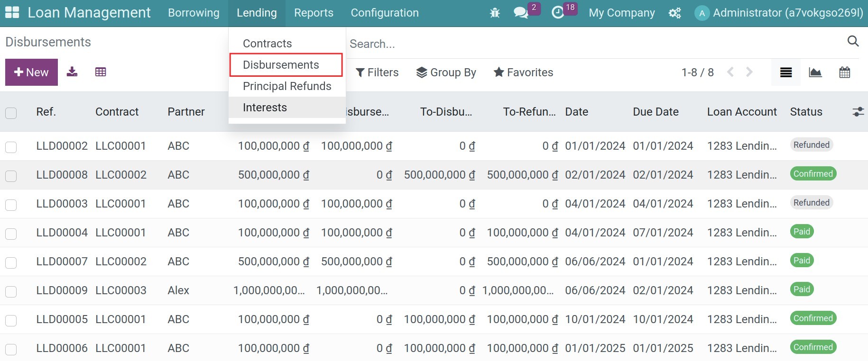
Task: Check the LLD00003 row checkbox
Action: (x=11, y=205)
